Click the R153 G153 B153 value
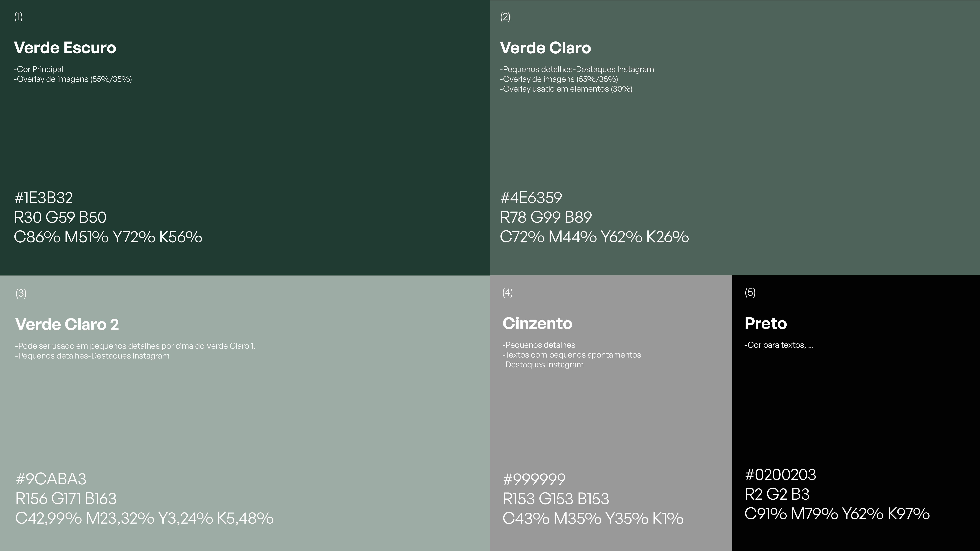The width and height of the screenshot is (980, 551). 555,499
